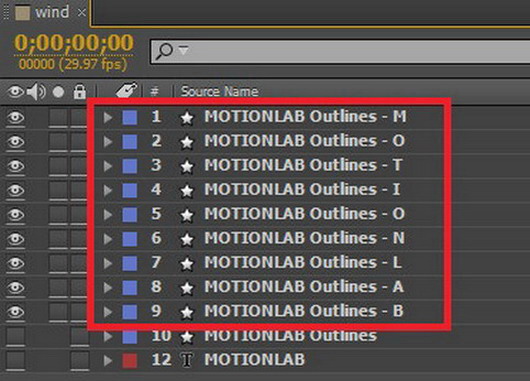This screenshot has width=530, height=381.
Task: Click the red label swatch of layer 12
Action: tap(130, 360)
